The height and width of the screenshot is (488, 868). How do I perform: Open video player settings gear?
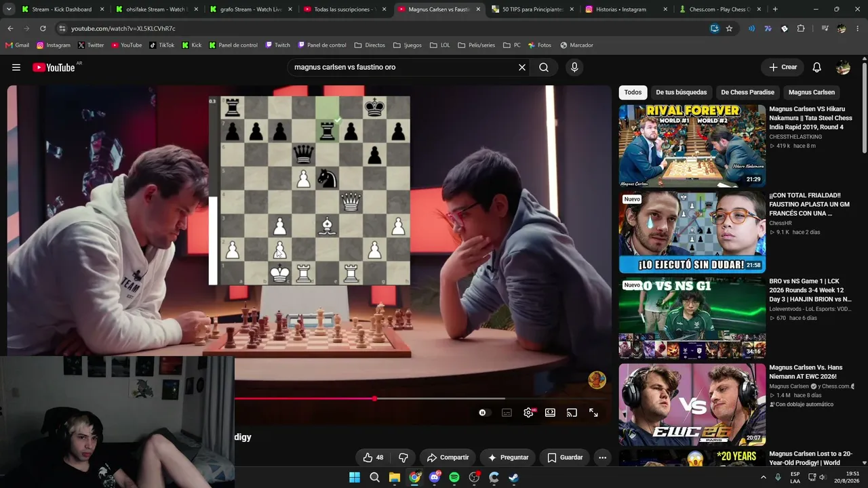(x=528, y=412)
